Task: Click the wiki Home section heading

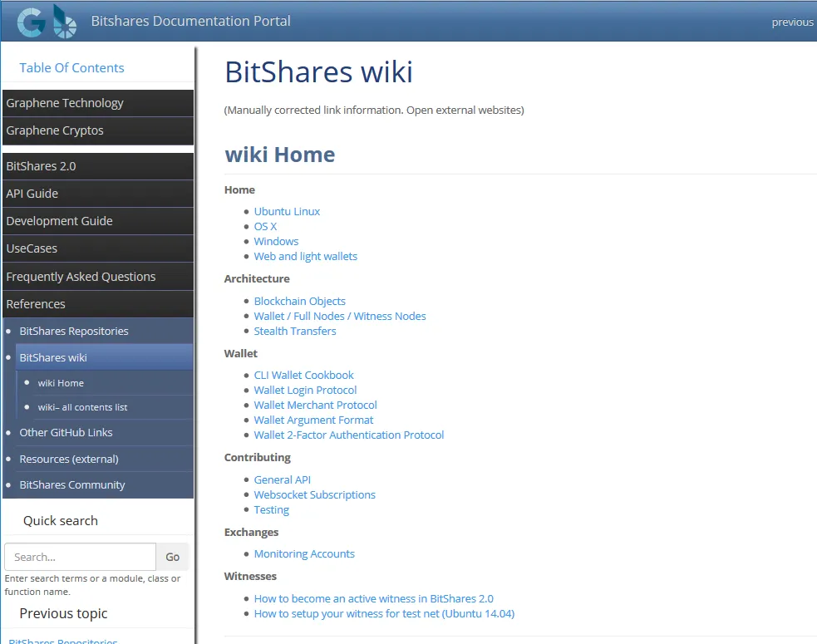Action: pos(280,155)
